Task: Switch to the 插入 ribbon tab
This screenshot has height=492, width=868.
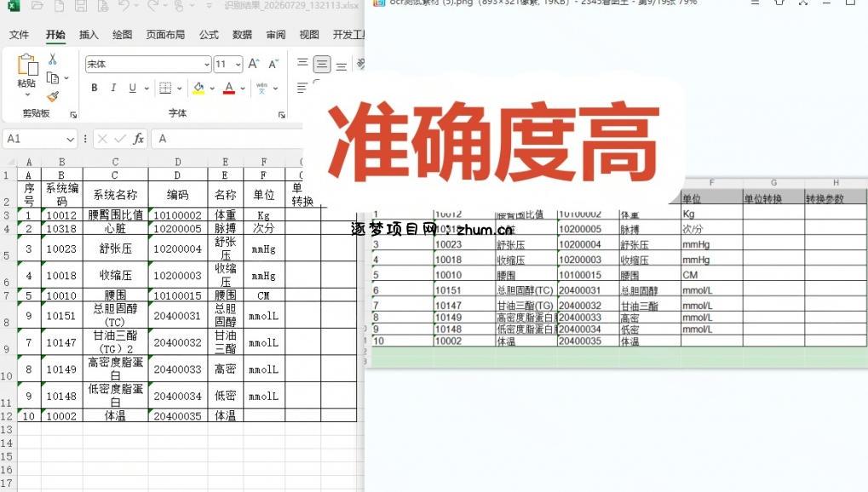Action: pyautogui.click(x=89, y=35)
